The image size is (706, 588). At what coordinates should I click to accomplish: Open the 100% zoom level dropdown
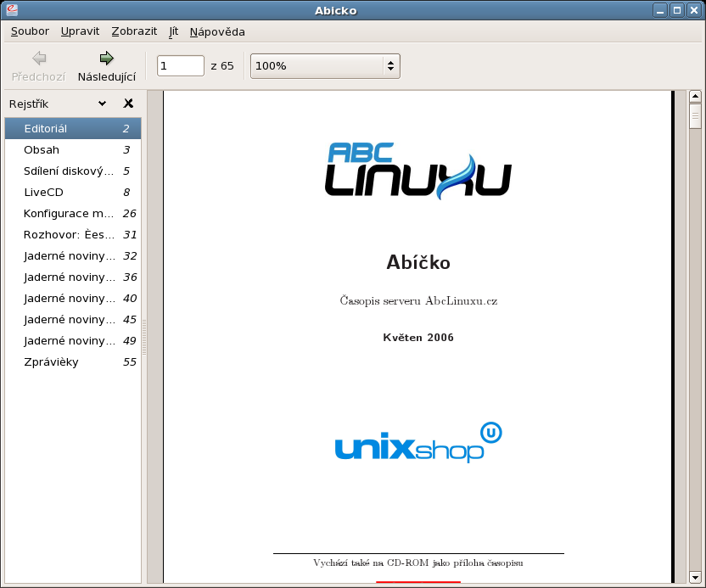[324, 65]
